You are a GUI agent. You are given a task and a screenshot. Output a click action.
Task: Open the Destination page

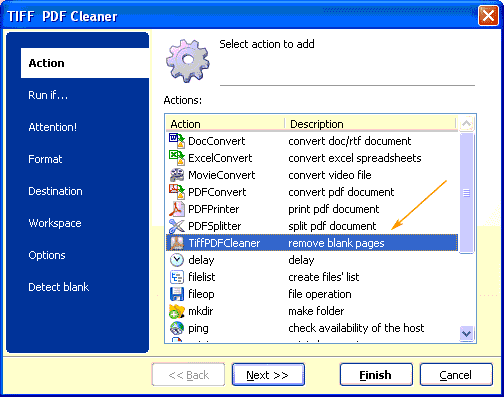55,191
